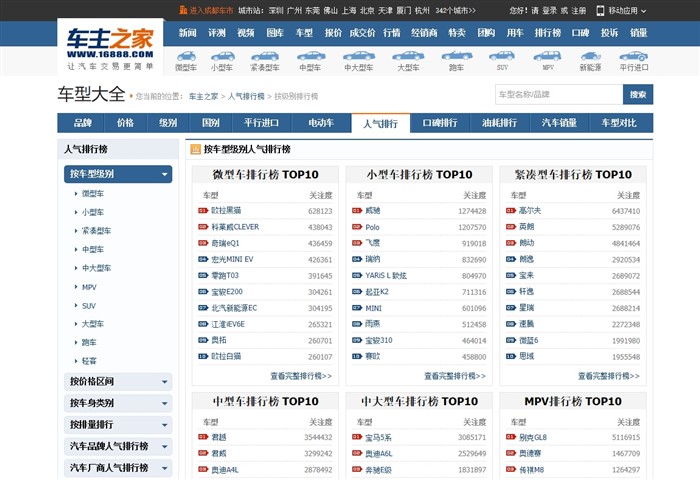Click rank 01 badge beside 别克GL8

pyautogui.click(x=511, y=437)
